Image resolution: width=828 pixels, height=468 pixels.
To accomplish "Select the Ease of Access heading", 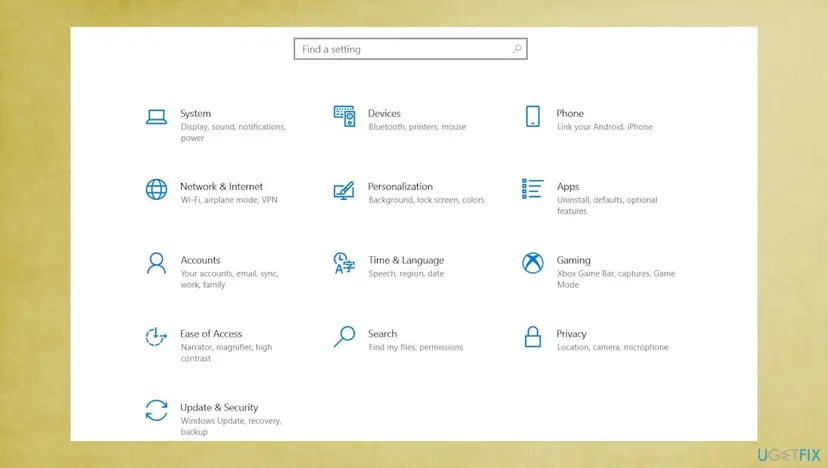I will 211,334.
